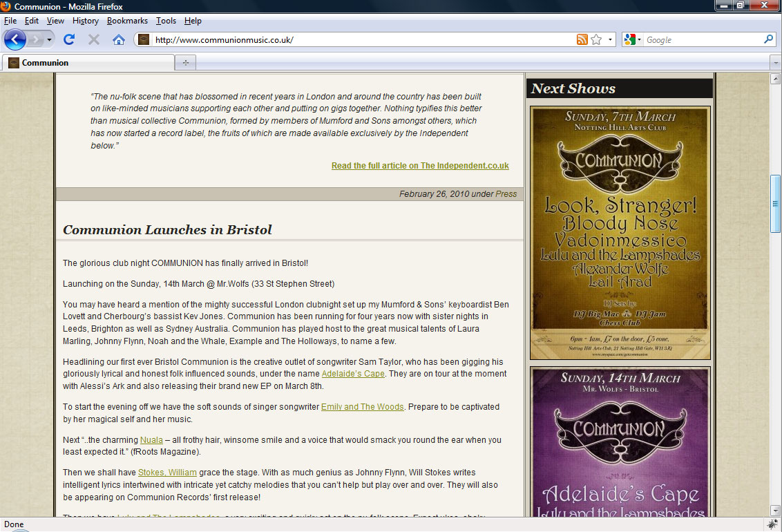Image resolution: width=782 pixels, height=532 pixels.
Task: Open the Bookmarks menu
Action: (127, 21)
